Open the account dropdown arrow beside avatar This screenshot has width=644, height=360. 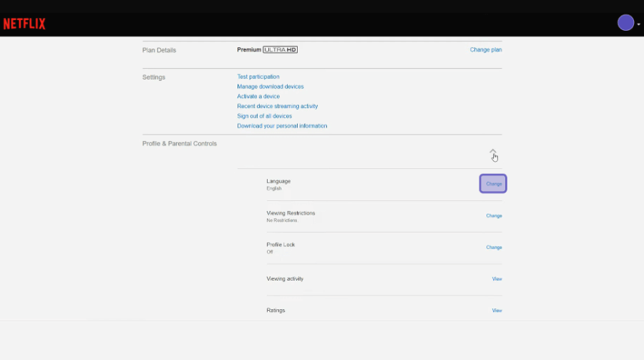click(639, 24)
